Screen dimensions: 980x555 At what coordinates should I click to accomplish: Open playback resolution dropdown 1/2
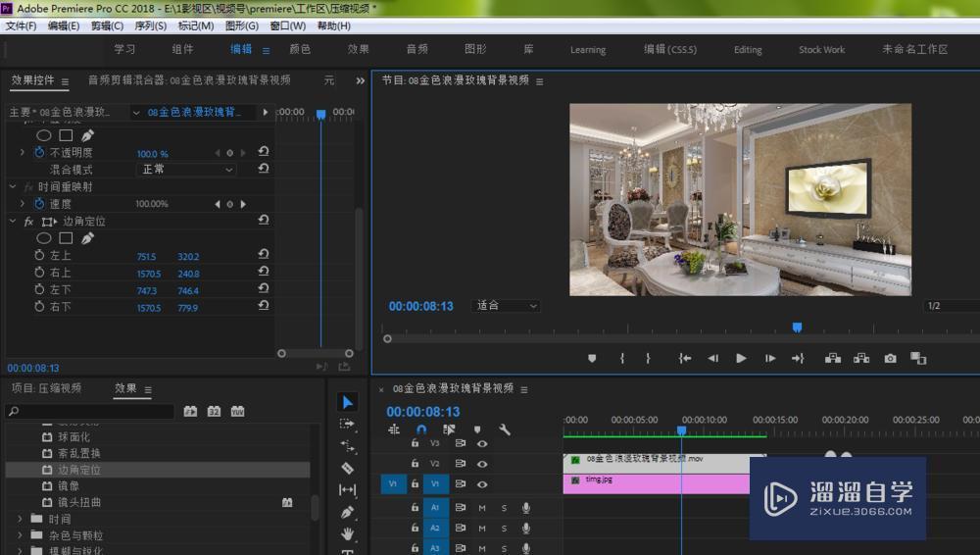952,306
